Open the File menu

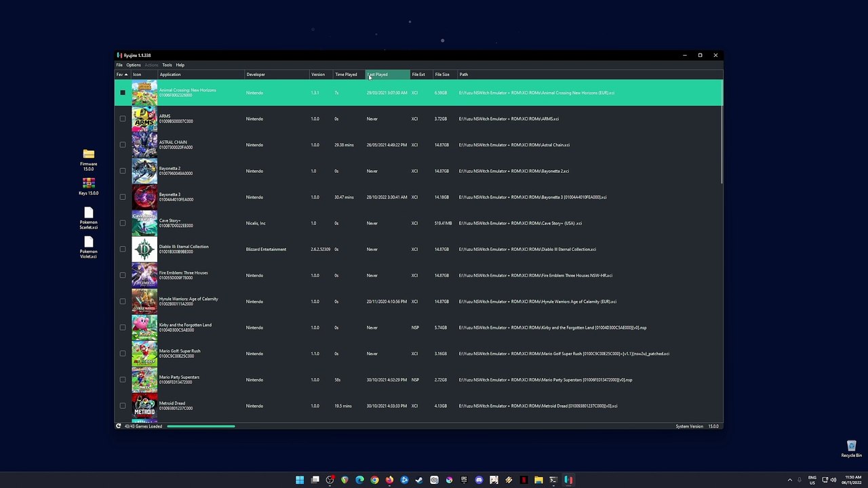pos(119,65)
